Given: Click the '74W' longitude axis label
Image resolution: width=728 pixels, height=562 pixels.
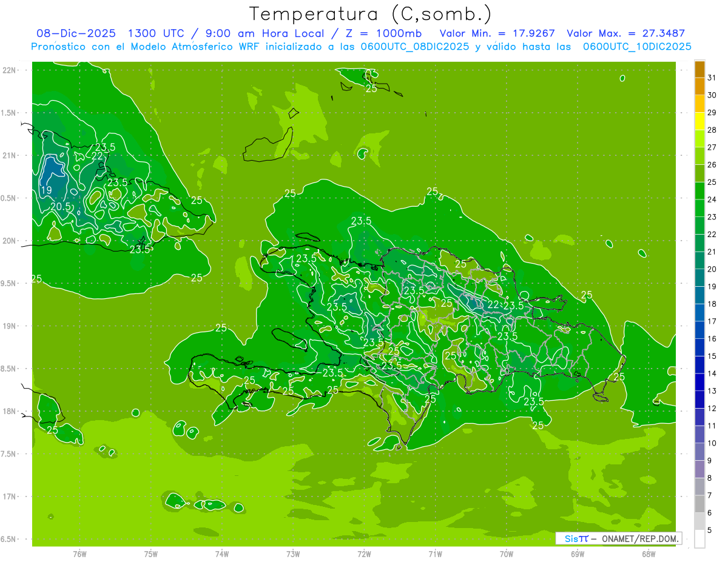Looking at the screenshot, I should click(222, 554).
